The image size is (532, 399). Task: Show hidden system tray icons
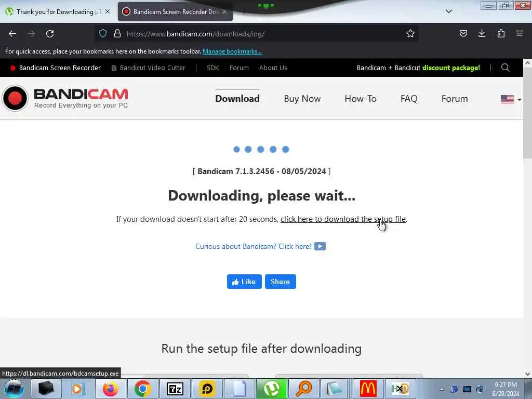[442, 389]
